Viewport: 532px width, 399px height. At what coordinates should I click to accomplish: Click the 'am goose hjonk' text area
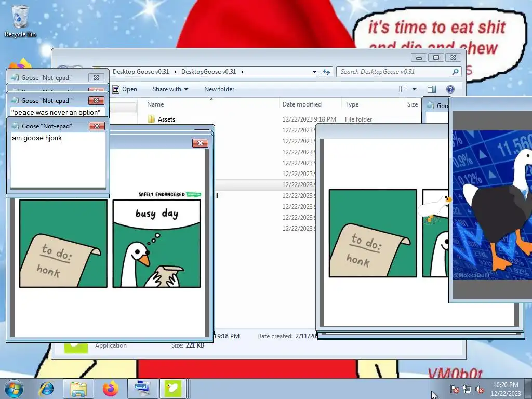(x=58, y=160)
